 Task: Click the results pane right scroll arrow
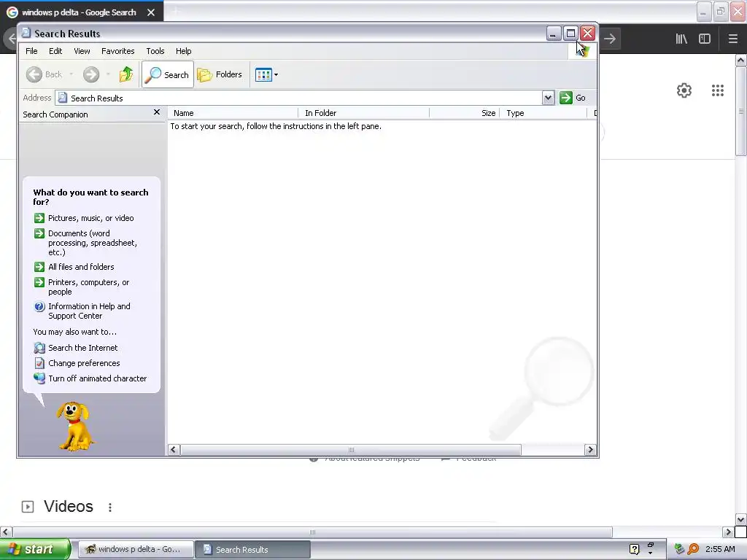590,449
